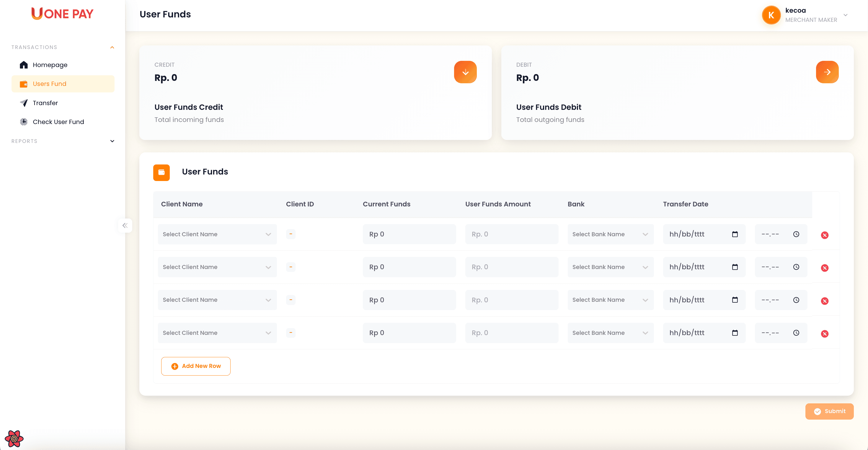
Task: Click the debit right-arrow icon
Action: pyautogui.click(x=827, y=72)
